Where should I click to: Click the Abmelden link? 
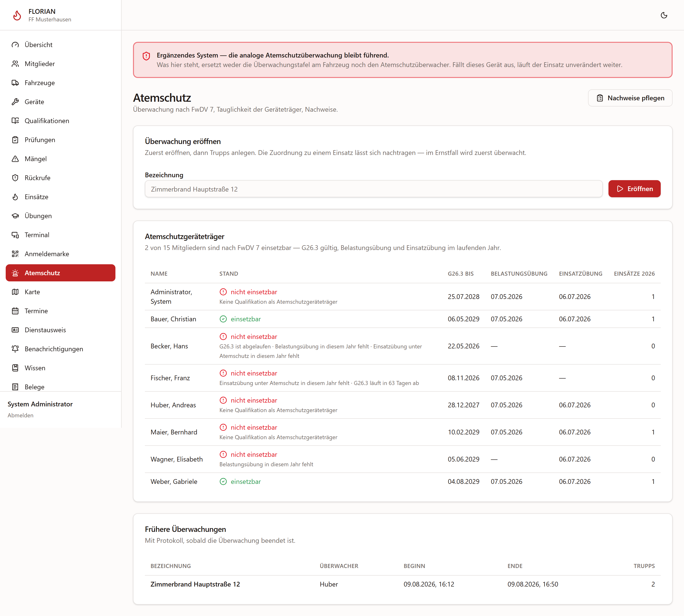coord(20,415)
